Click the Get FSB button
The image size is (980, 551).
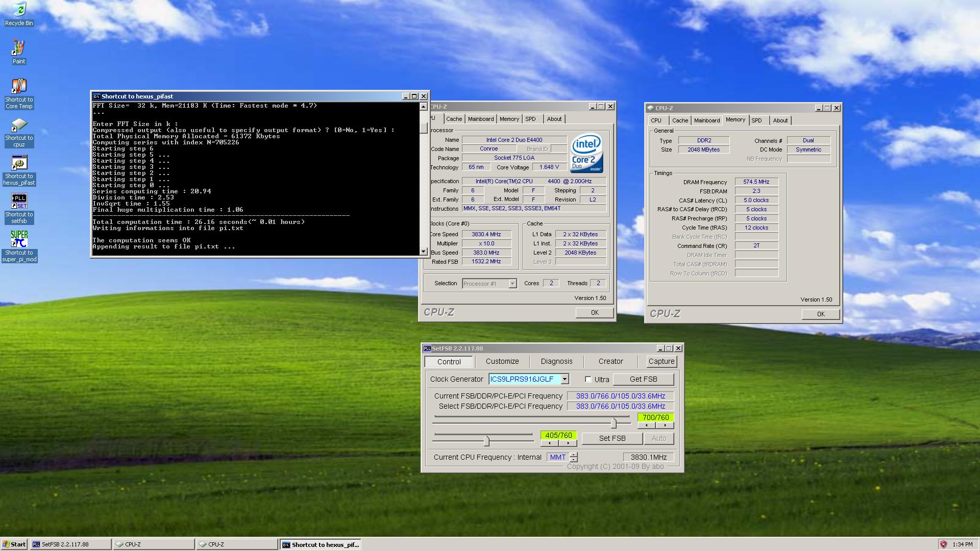coord(643,379)
